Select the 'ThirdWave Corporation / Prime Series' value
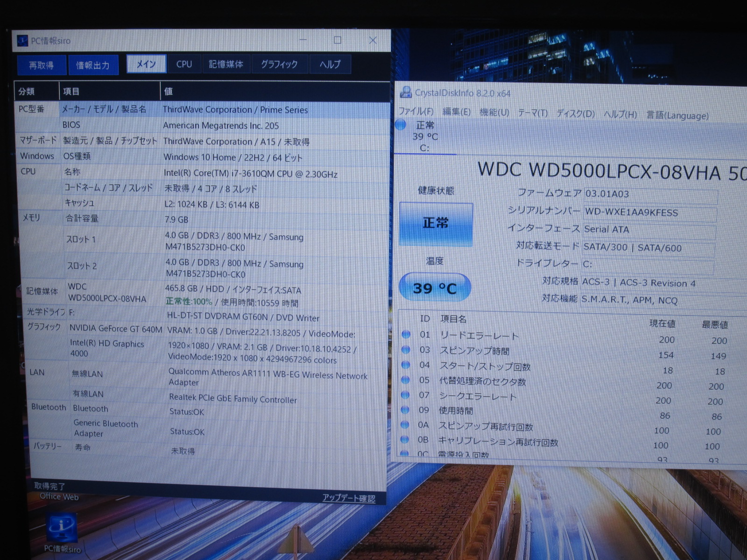Viewport: 747px width, 560px height. pos(235,110)
